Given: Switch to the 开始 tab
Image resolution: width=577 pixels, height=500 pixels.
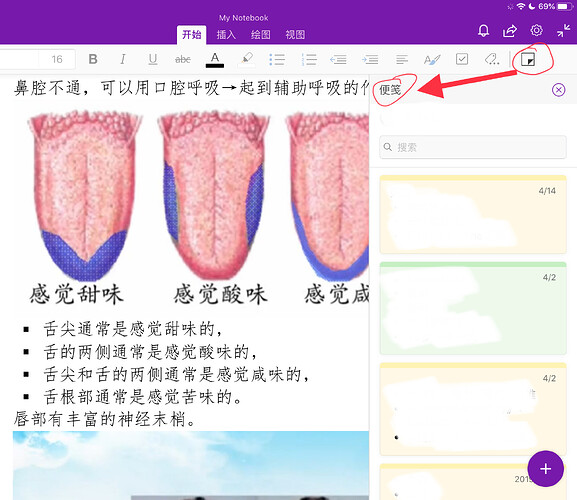Looking at the screenshot, I should [191, 35].
